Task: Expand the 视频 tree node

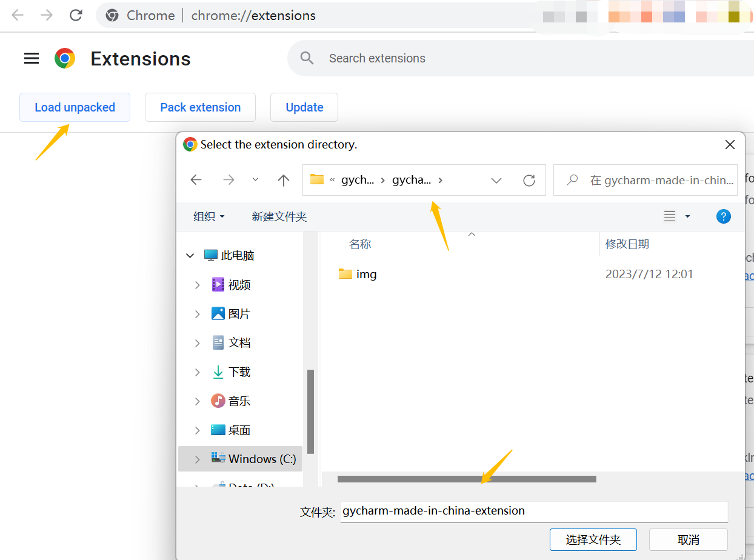Action: click(x=197, y=285)
